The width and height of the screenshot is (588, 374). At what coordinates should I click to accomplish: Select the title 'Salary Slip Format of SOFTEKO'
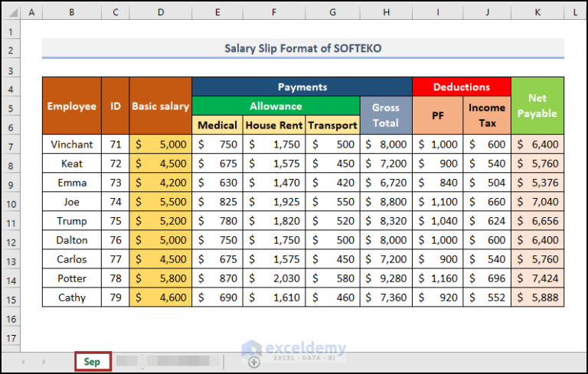[303, 48]
